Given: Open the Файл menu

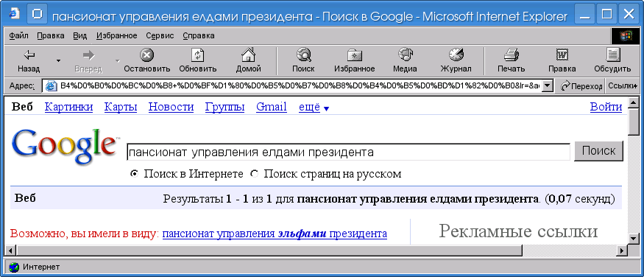Looking at the screenshot, I should click(x=18, y=36).
